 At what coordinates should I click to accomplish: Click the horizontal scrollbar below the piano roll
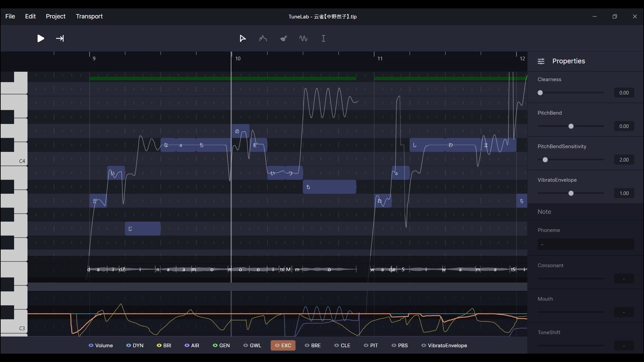[277, 287]
